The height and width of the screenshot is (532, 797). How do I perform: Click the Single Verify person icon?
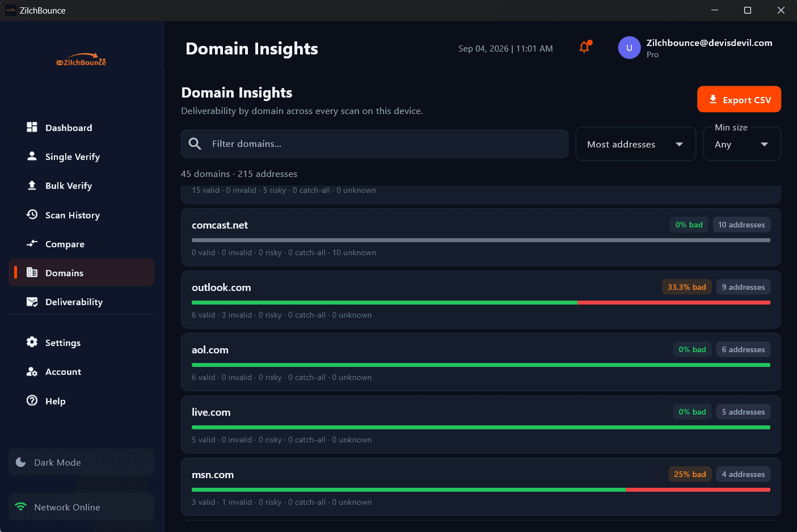[32, 156]
